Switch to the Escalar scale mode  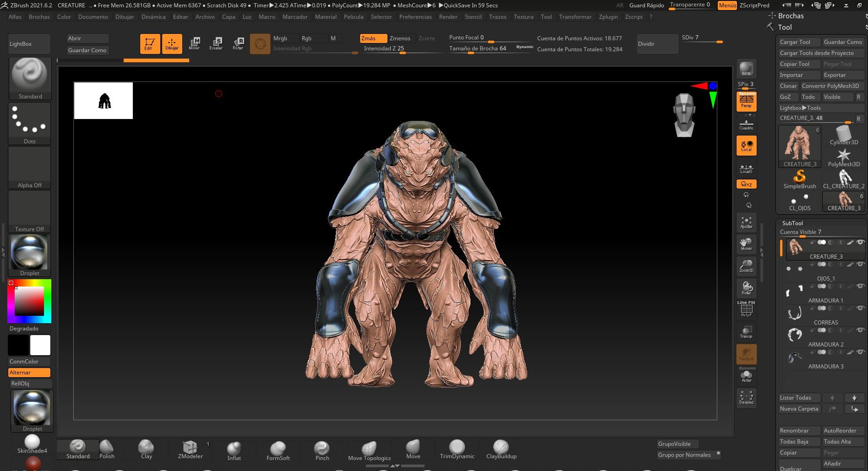(216, 44)
